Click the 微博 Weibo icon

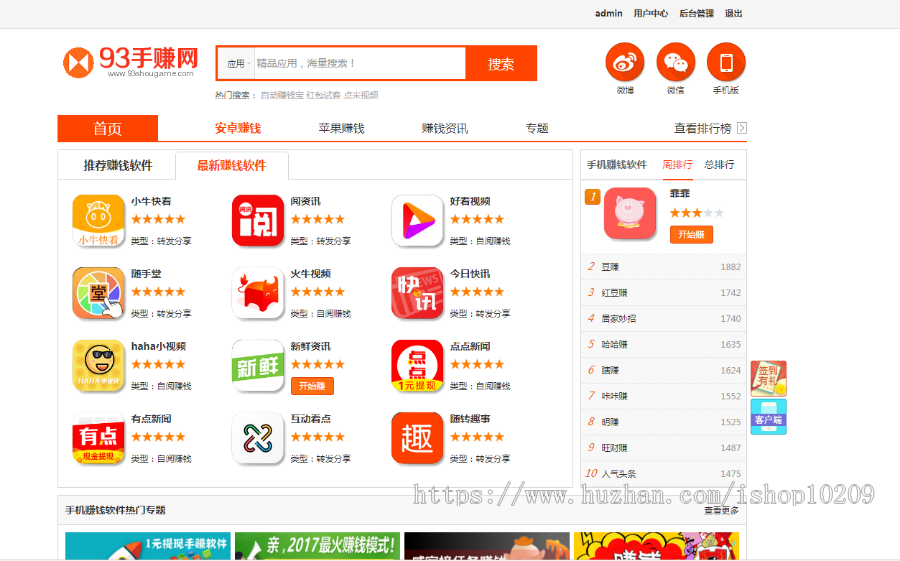[625, 63]
